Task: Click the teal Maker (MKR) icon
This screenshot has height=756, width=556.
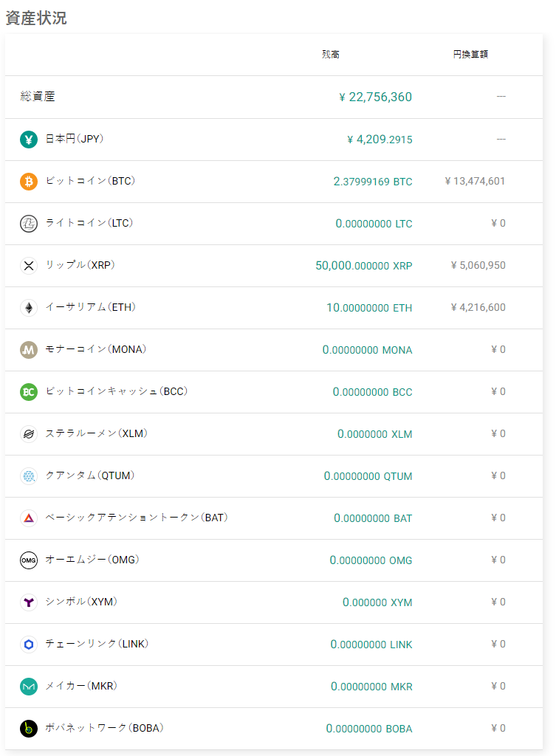Action: (29, 687)
